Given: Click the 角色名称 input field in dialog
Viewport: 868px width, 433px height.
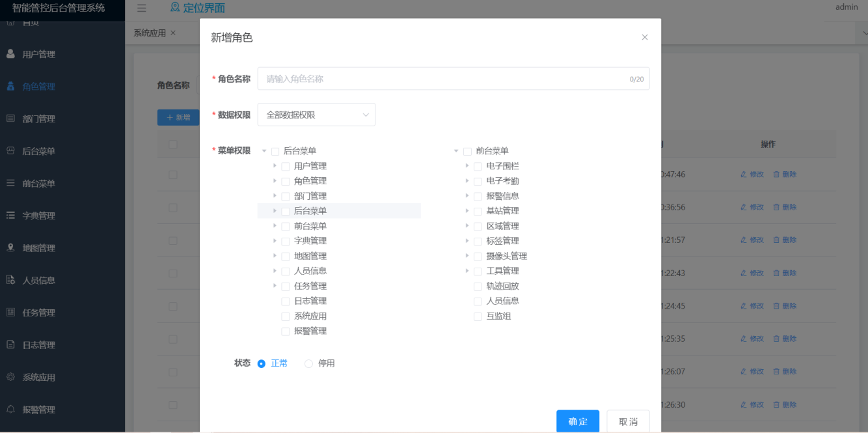Looking at the screenshot, I should (454, 79).
